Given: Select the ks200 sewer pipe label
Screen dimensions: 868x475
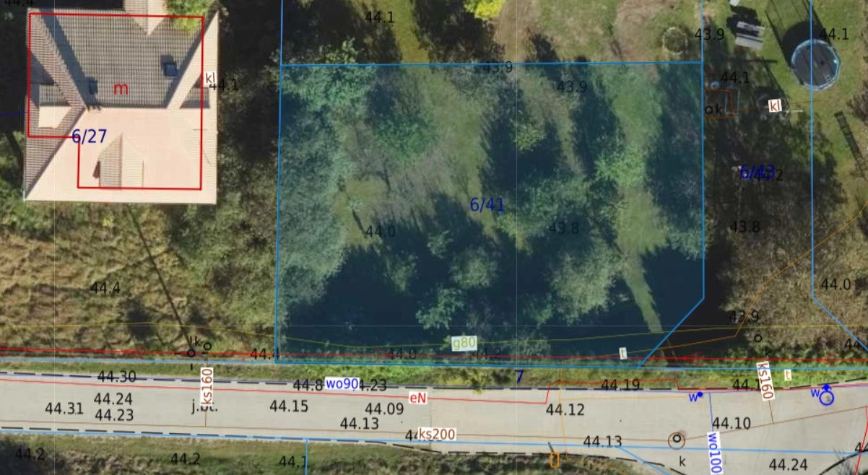Looking at the screenshot, I should click(x=437, y=434).
